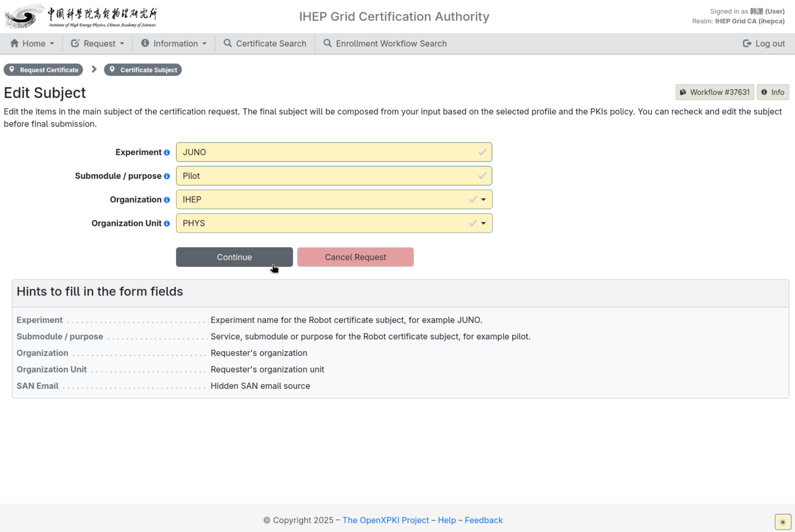The height and width of the screenshot is (532, 795).
Task: Click the 'Hints to fill in the form fields' heading
Action: coord(100,292)
